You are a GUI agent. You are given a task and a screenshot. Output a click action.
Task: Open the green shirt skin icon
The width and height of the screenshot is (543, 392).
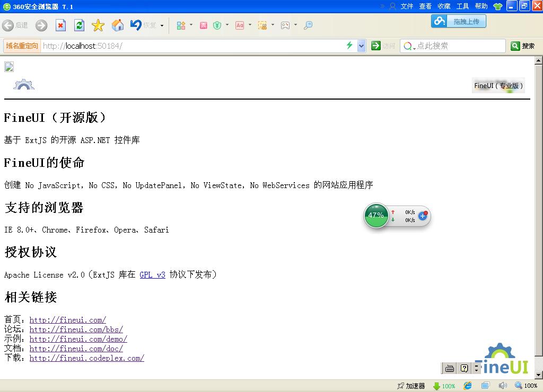pos(497,6)
